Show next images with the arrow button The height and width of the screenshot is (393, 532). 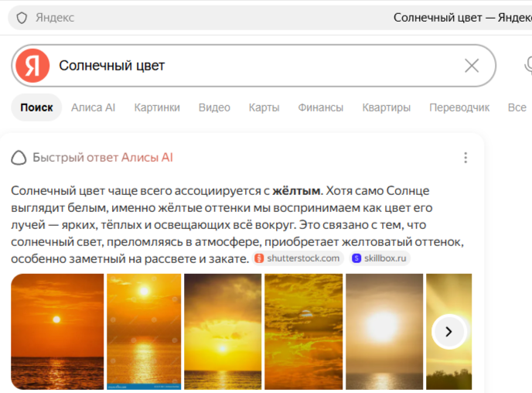[448, 332]
